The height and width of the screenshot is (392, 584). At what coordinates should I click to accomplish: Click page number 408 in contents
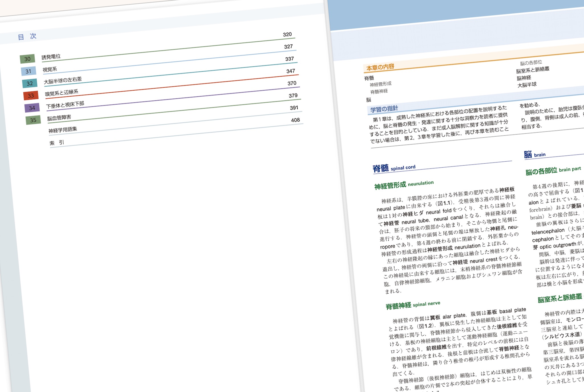295,120
